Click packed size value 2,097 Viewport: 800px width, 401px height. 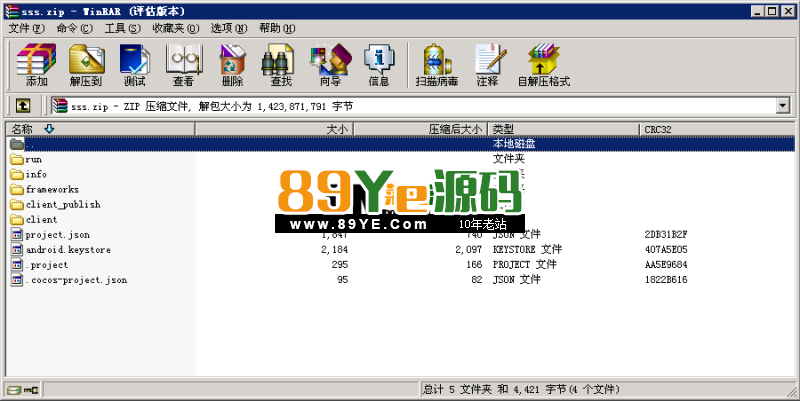[469, 249]
